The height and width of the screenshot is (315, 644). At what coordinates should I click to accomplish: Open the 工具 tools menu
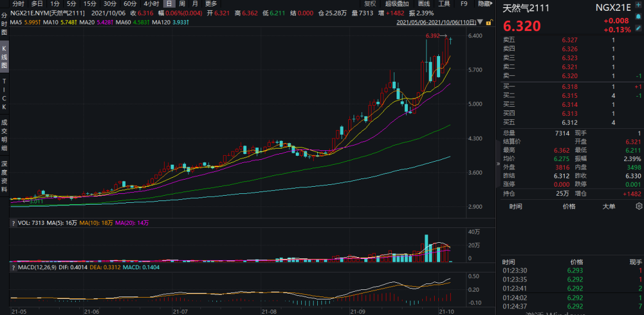point(444,4)
